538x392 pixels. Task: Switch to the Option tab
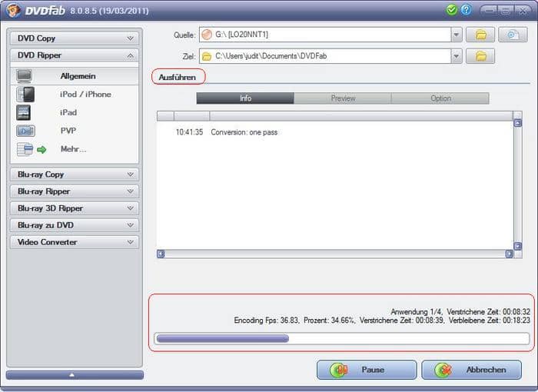click(440, 98)
